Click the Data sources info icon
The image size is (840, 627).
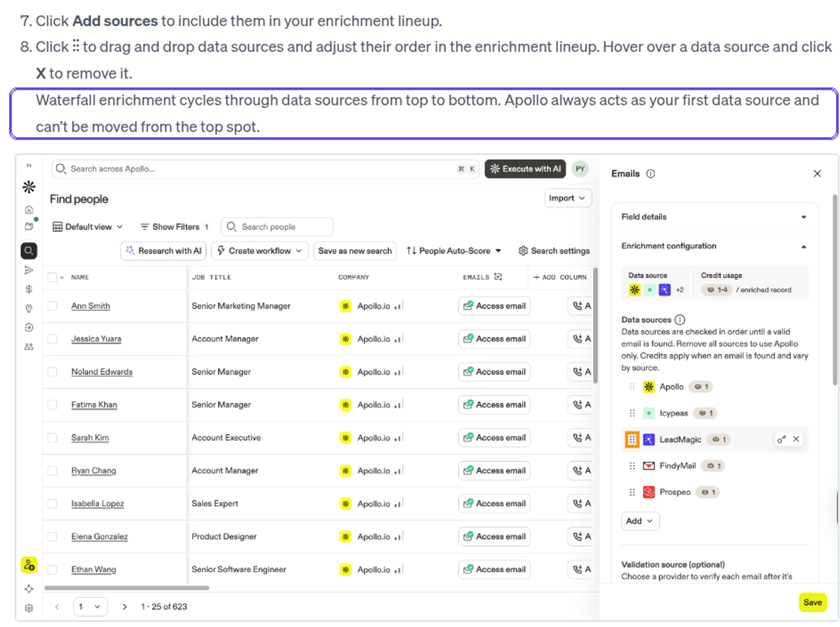(680, 319)
